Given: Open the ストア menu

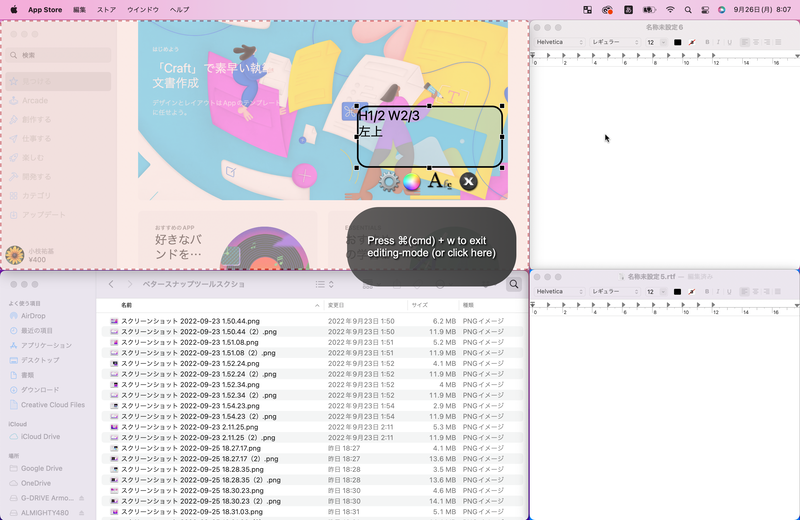Looking at the screenshot, I should 107,10.
